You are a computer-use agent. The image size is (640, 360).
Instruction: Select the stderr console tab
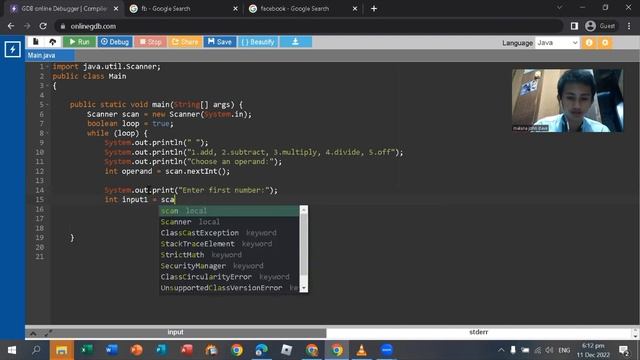pyautogui.click(x=478, y=332)
